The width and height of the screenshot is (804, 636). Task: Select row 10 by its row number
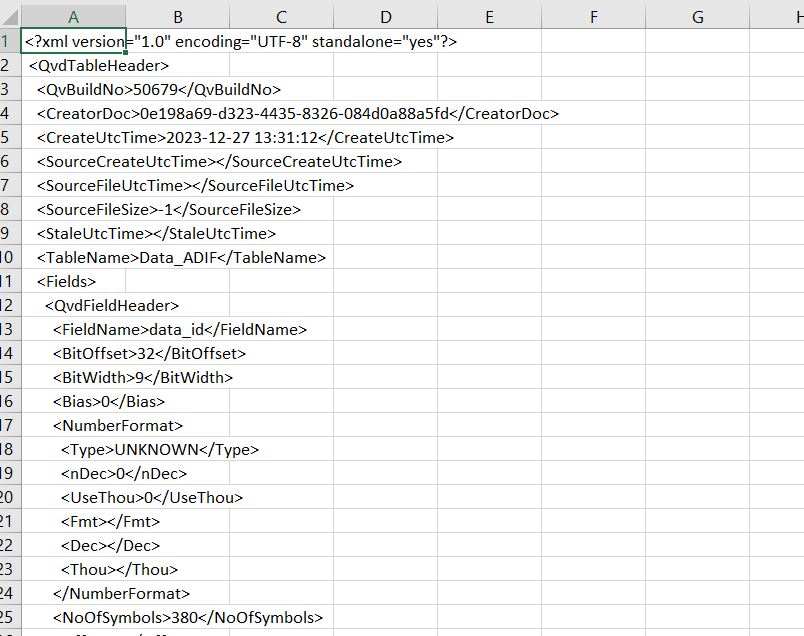tap(10, 257)
